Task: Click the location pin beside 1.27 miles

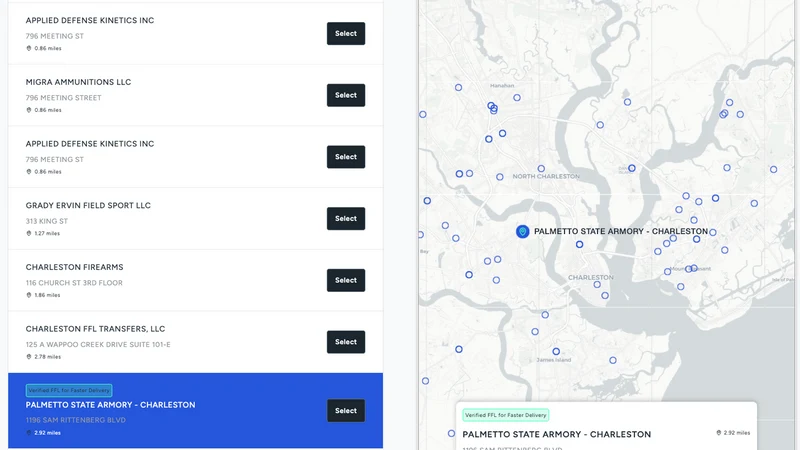Action: pyautogui.click(x=29, y=234)
